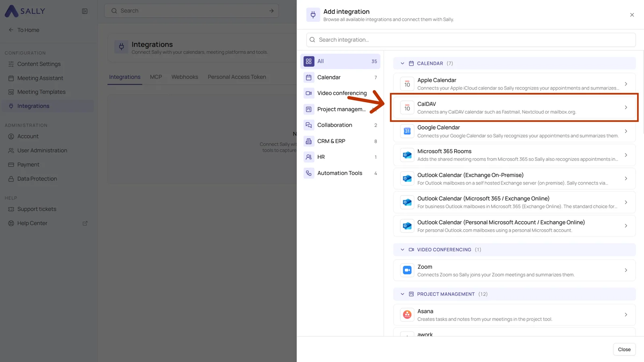Click the Collaboration category icon

click(309, 125)
